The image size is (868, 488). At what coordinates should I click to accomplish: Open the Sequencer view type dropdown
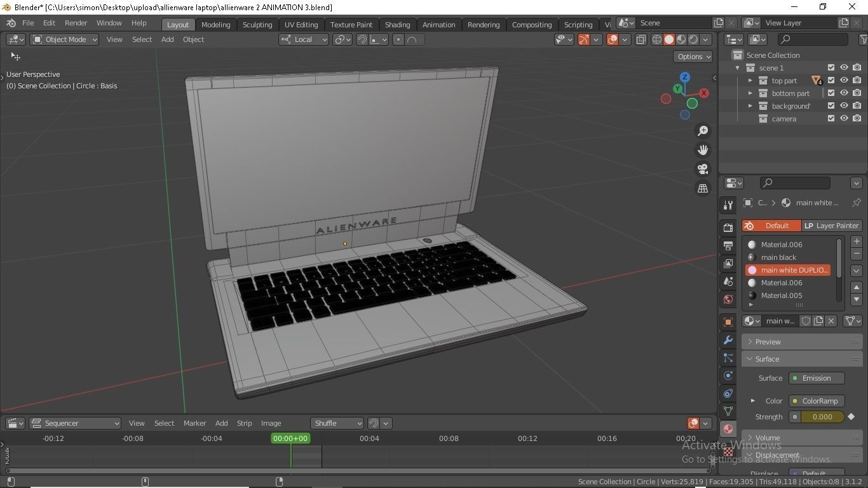point(75,423)
